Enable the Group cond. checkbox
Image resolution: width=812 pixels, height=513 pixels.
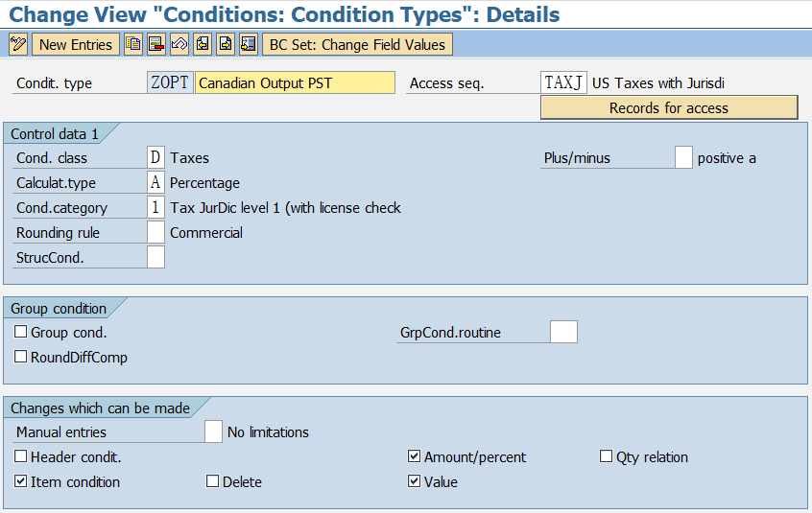click(21, 332)
